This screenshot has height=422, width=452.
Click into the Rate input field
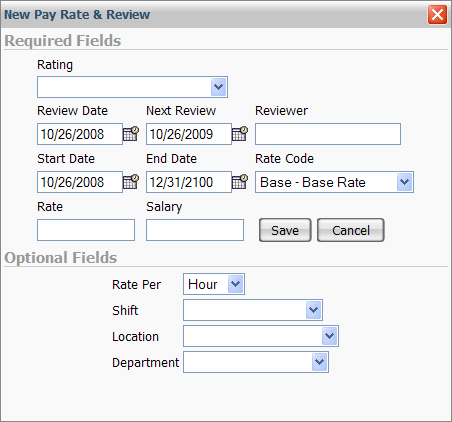click(x=86, y=230)
